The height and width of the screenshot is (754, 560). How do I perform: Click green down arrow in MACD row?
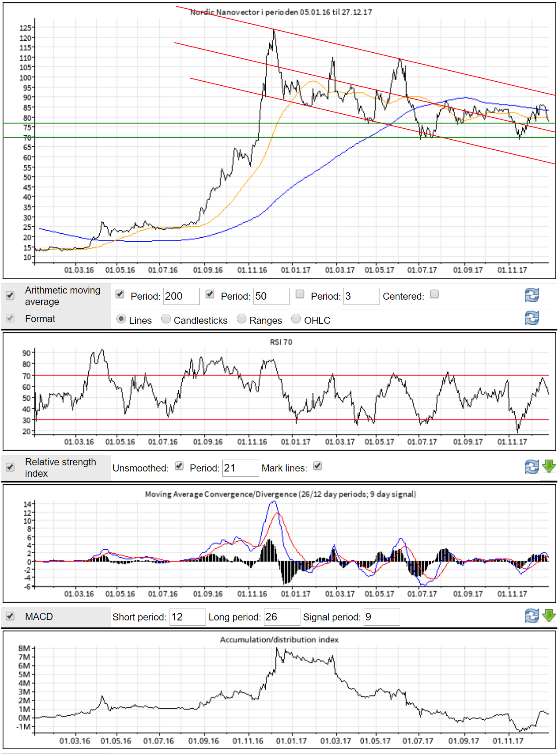coord(549,616)
